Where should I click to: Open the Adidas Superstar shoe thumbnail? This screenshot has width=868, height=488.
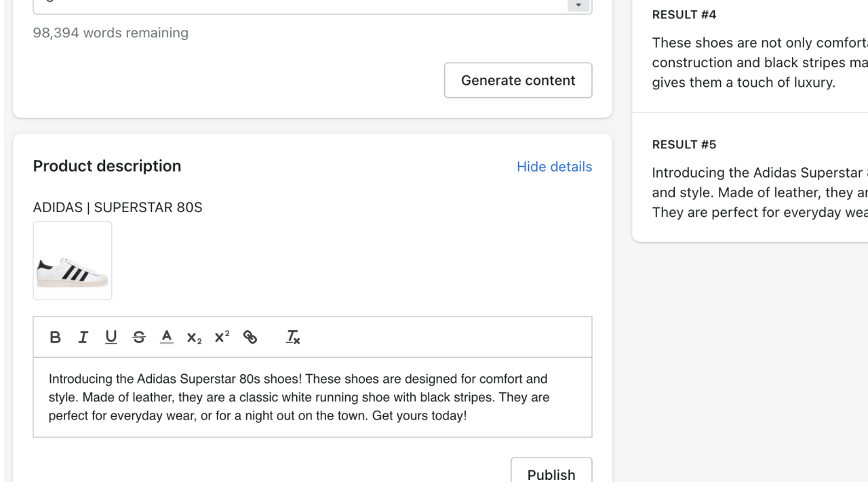pos(73,261)
